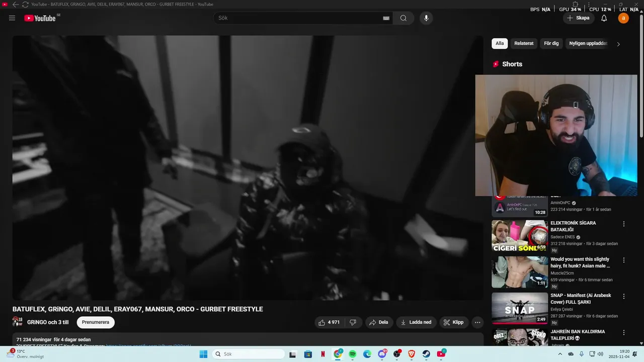This screenshot has width=644, height=362.
Task: Open the weather widget on taskbar
Action: pyautogui.click(x=25, y=354)
